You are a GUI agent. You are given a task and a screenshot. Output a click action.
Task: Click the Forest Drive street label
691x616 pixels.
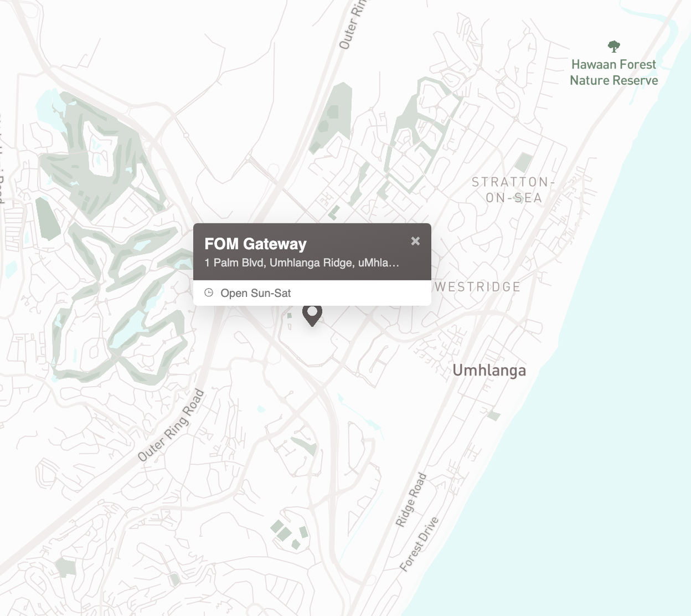419,544
